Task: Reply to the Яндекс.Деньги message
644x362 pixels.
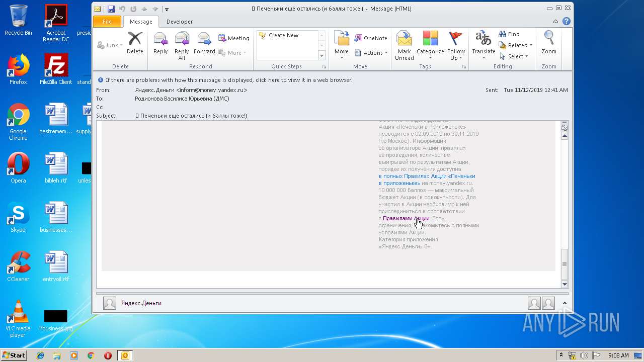Action: (x=160, y=43)
